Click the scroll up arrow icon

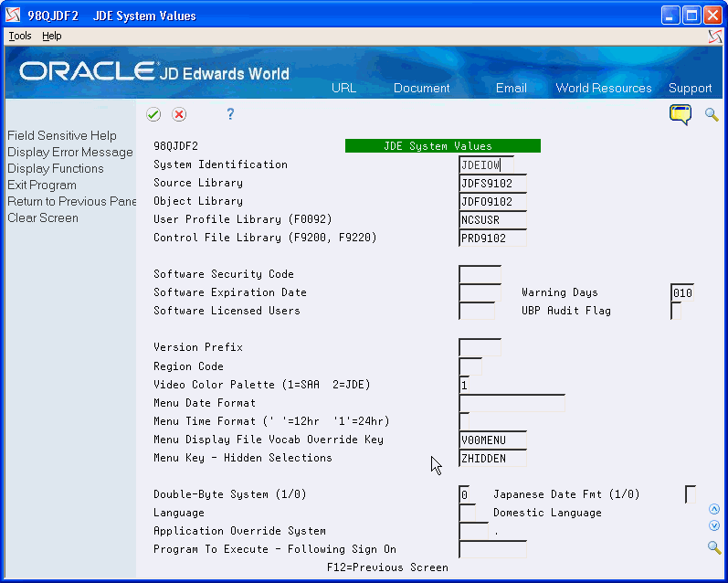click(x=714, y=509)
